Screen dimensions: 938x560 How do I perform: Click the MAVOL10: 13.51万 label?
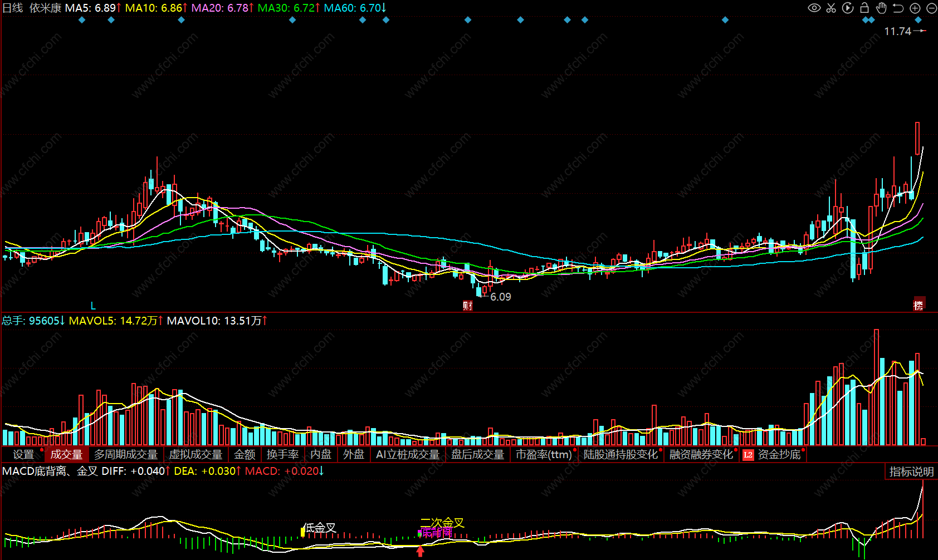point(217,321)
